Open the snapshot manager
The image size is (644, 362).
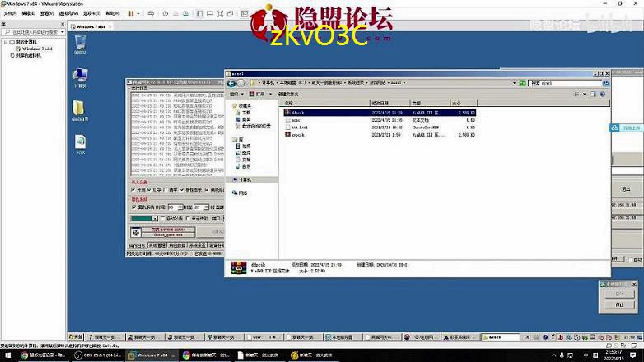tap(185, 13)
